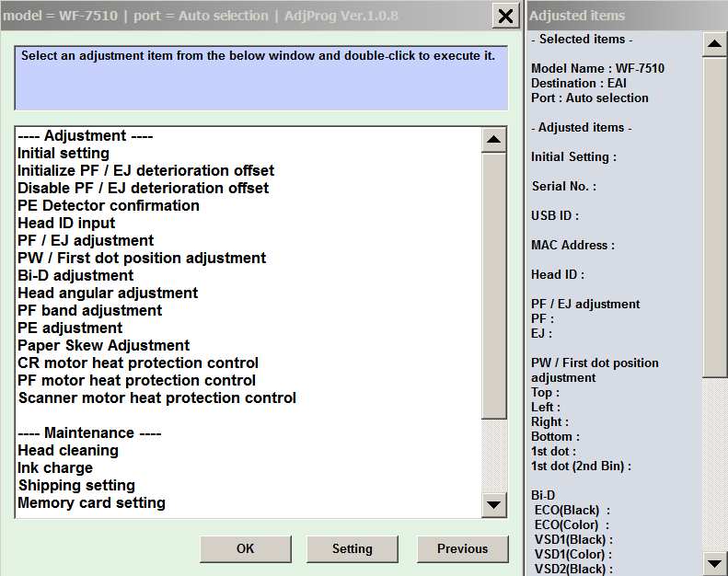Viewport: 728px width, 576px height.
Task: Open the Setting button
Action: (352, 548)
